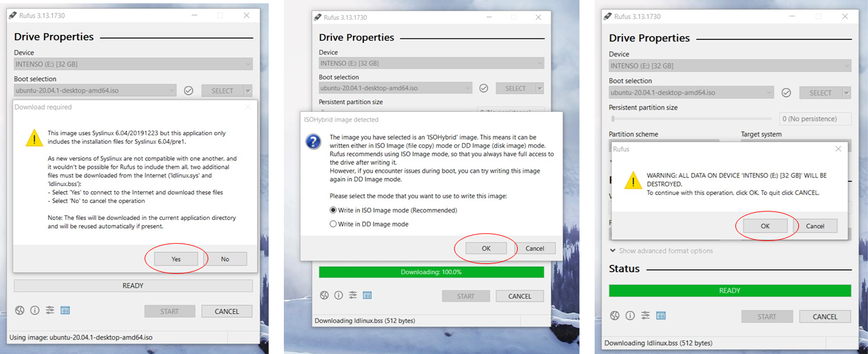Viewport: 868px width, 354px height.
Task: Open language globe icon in left Rufus window
Action: (20, 311)
